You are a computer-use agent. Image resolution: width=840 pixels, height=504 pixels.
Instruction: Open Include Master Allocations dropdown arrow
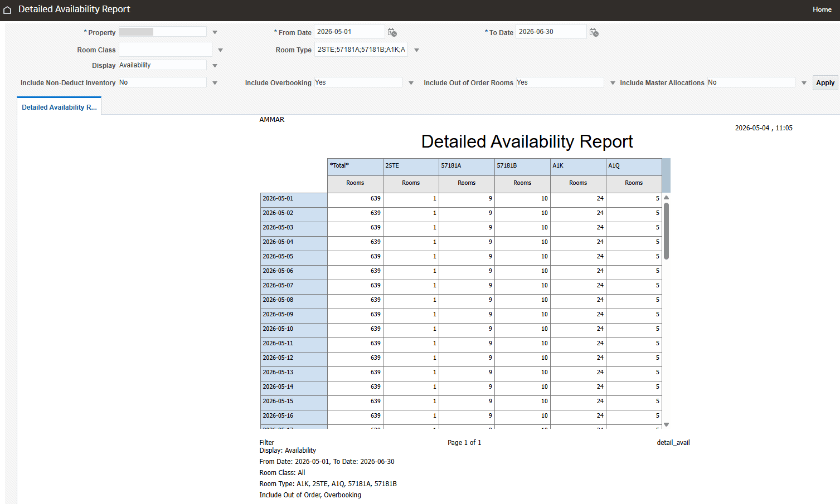tap(804, 83)
